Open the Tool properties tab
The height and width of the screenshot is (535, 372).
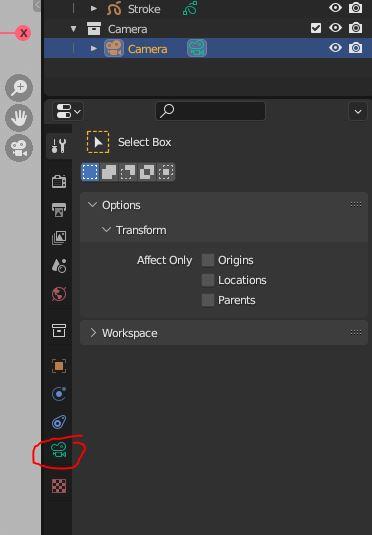pos(59,146)
